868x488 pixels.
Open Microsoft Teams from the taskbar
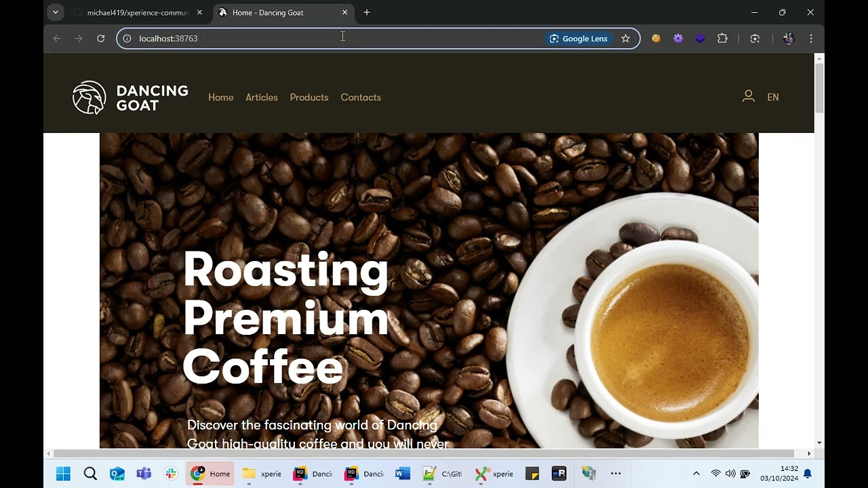coord(144,474)
